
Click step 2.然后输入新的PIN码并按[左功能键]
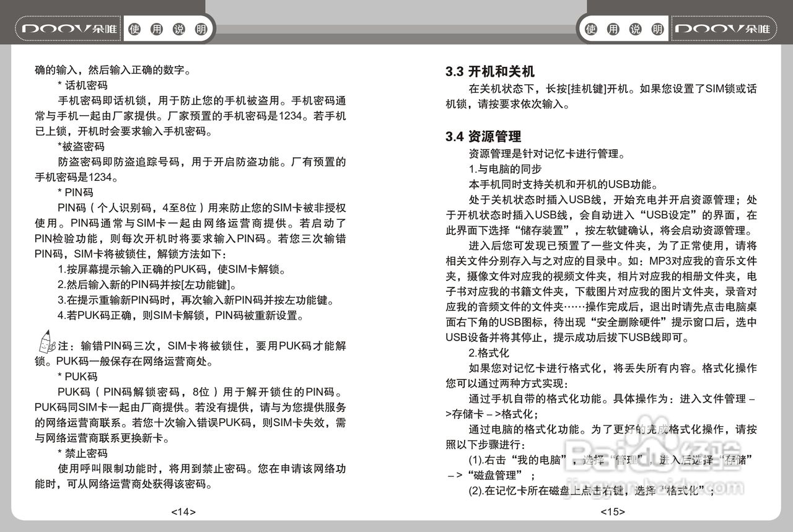(148, 285)
